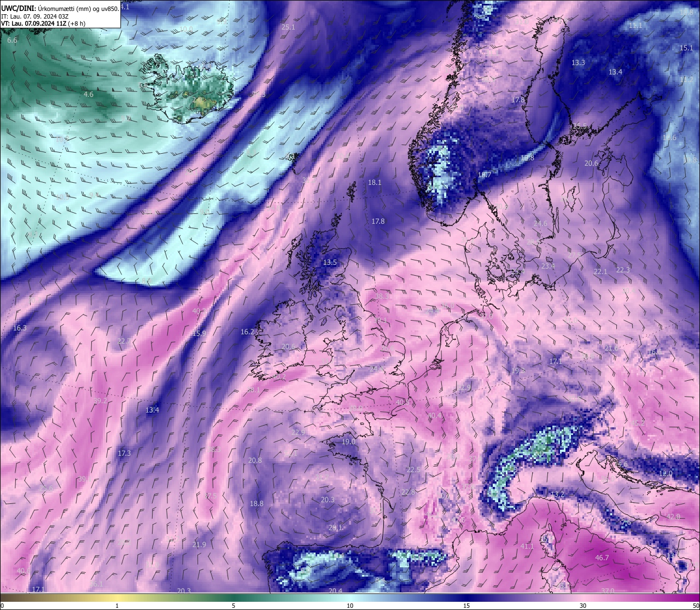700x610 pixels.
Task: Click the colorbar tick label 10
Action: (x=349, y=606)
